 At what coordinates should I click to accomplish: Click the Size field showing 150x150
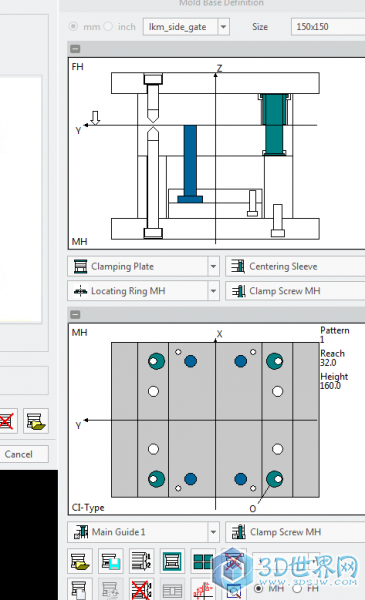point(328,27)
